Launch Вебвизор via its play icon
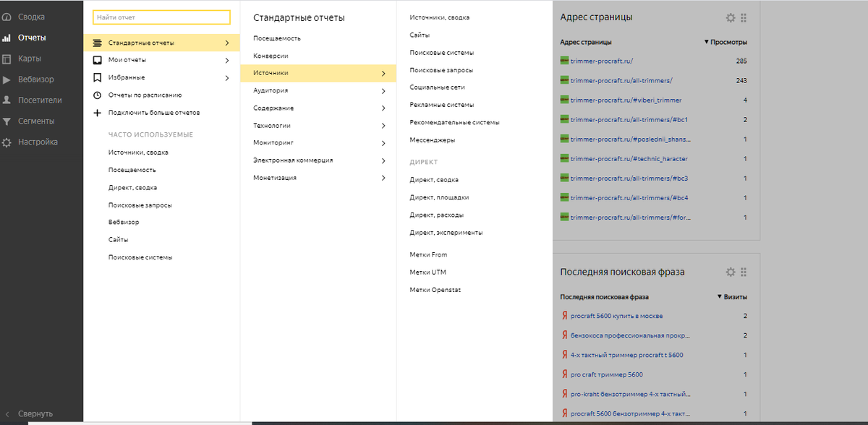 click(7, 80)
